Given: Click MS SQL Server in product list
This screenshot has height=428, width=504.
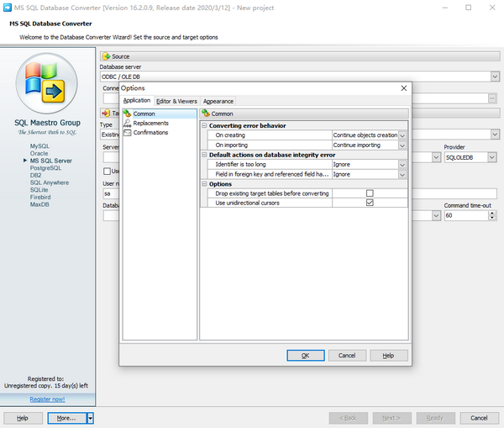Looking at the screenshot, I should tap(50, 161).
